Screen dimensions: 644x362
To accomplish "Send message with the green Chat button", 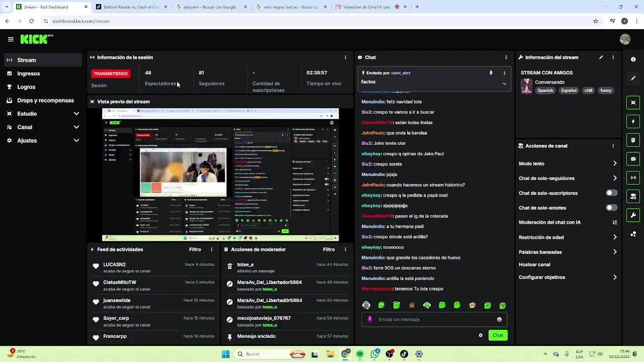I will pyautogui.click(x=498, y=335).
